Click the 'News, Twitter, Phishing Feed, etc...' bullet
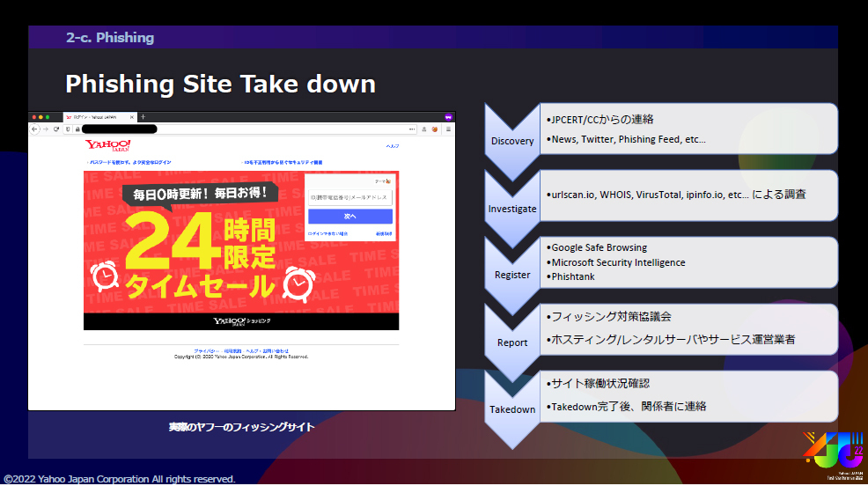The height and width of the screenshot is (486, 868). pyautogui.click(x=626, y=139)
